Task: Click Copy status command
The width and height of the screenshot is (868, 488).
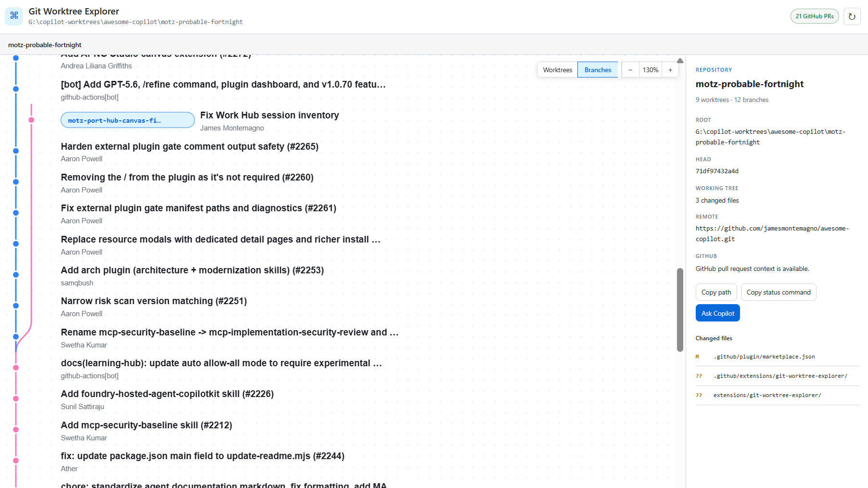Action: click(779, 292)
